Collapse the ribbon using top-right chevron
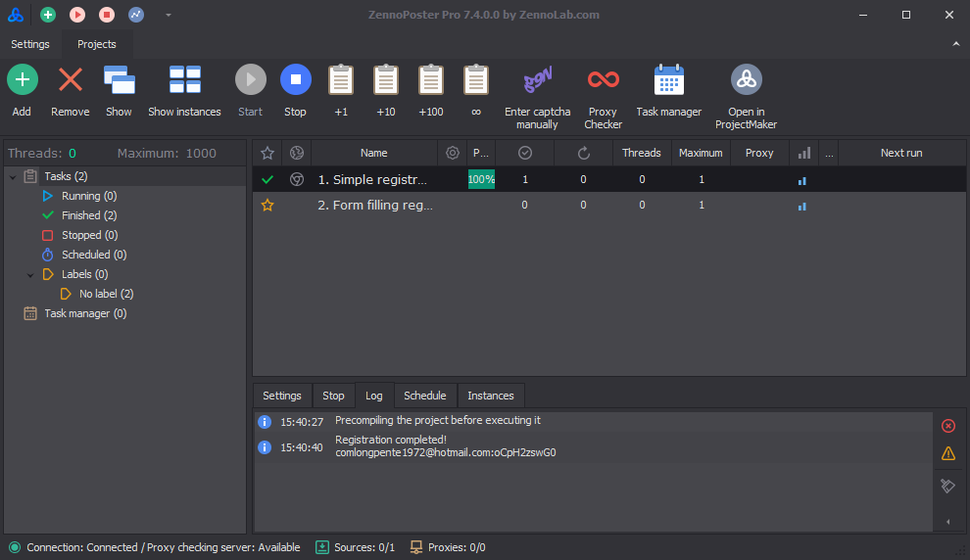Viewport: 970px width, 560px height. point(955,45)
